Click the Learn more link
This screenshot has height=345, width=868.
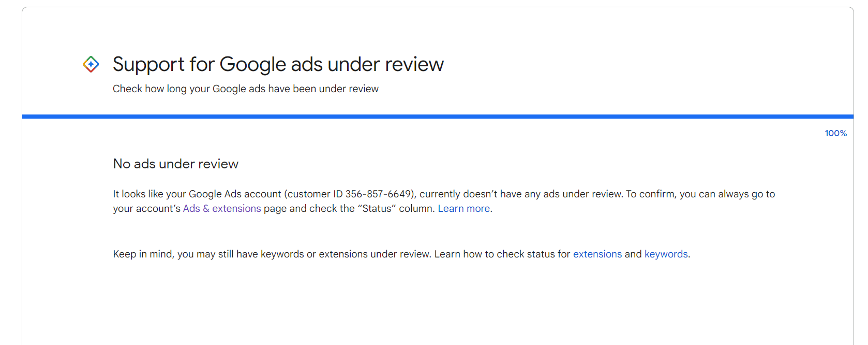tap(463, 208)
